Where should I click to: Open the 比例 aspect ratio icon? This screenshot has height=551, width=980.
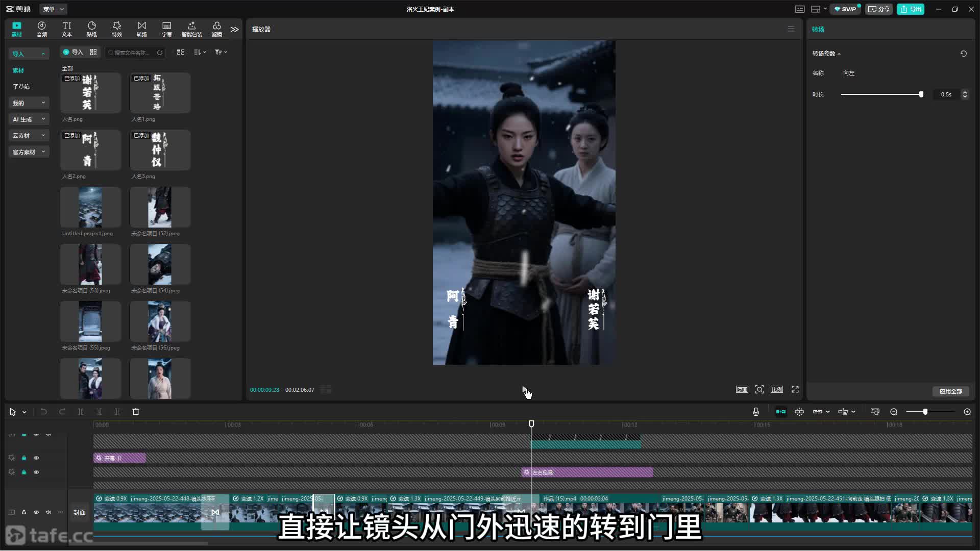(x=777, y=389)
